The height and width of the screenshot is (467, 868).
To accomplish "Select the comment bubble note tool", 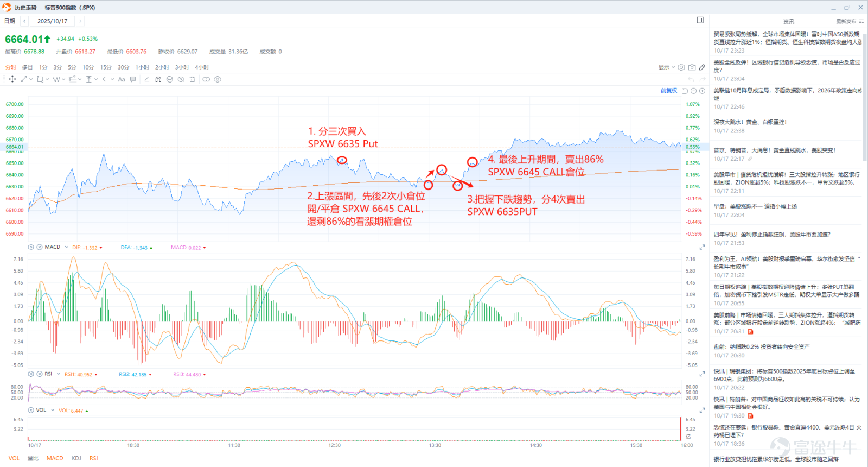I will pos(133,79).
